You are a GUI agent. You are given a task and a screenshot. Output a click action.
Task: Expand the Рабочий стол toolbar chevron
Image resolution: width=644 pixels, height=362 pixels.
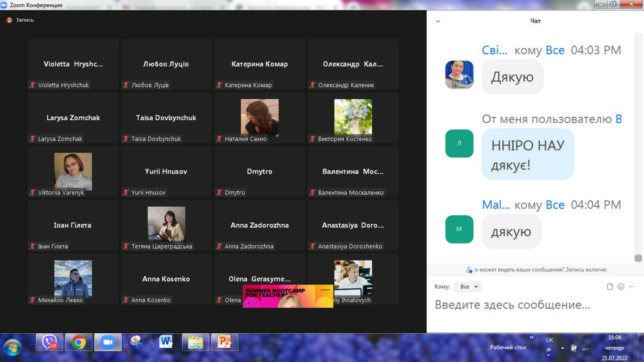pos(532,337)
